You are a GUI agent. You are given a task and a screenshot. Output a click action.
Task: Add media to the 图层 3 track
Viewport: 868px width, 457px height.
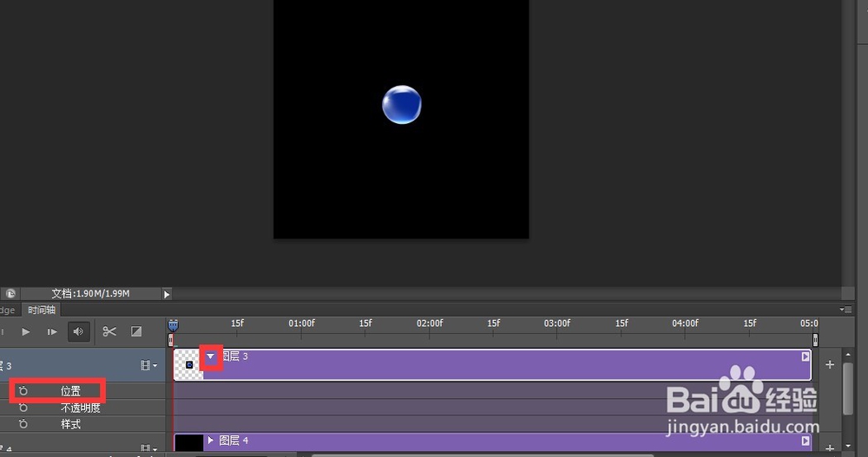pos(829,364)
